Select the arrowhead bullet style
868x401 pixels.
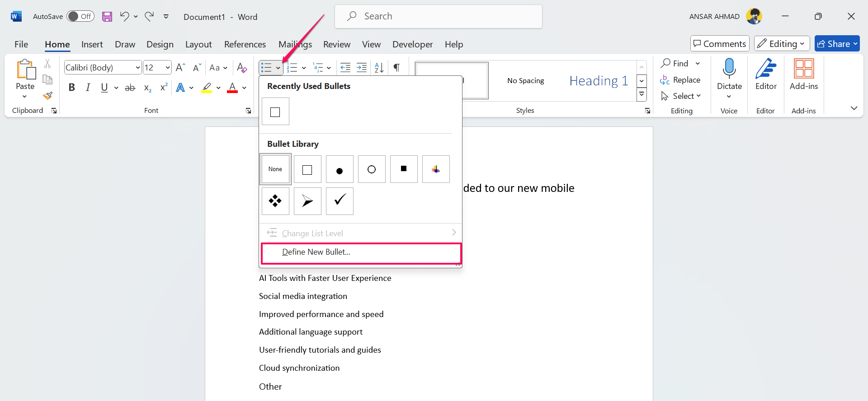tap(307, 201)
